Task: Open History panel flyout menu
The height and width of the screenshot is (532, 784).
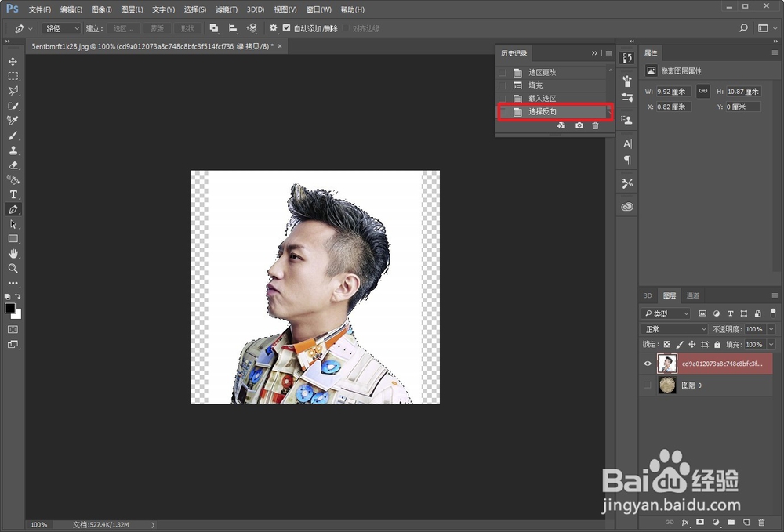Action: [608, 53]
